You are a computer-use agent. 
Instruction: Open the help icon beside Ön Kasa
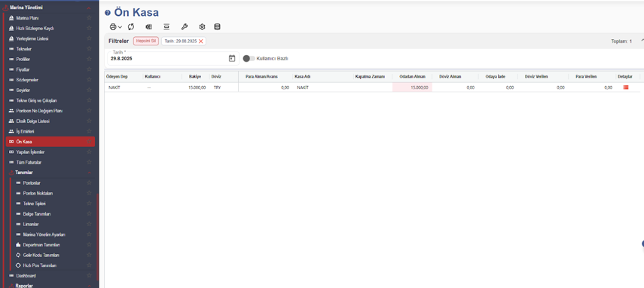tap(108, 13)
